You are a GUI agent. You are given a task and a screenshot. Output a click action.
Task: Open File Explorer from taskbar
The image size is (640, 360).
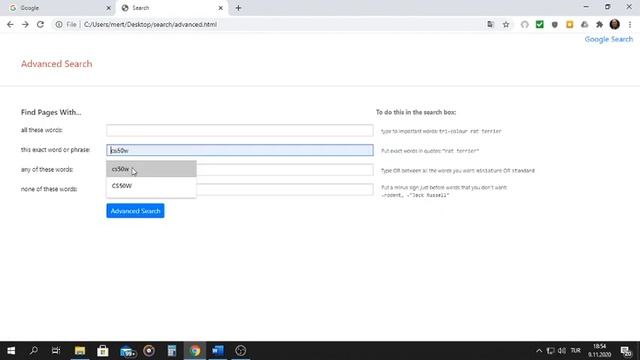point(80,351)
